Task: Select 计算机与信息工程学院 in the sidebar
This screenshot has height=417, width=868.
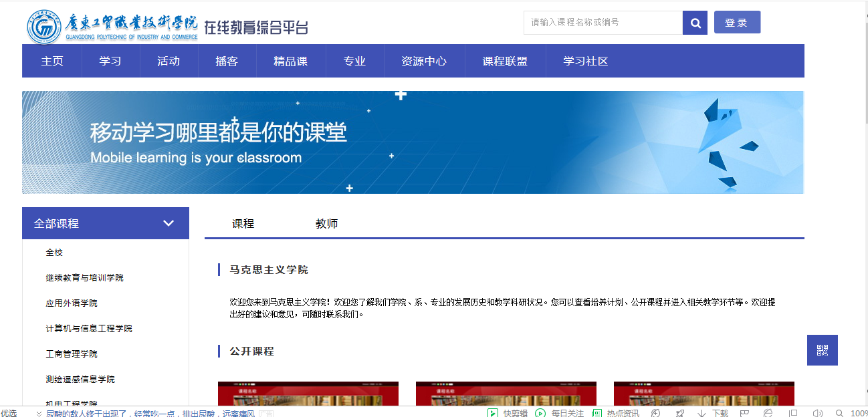Action: pyautogui.click(x=89, y=329)
